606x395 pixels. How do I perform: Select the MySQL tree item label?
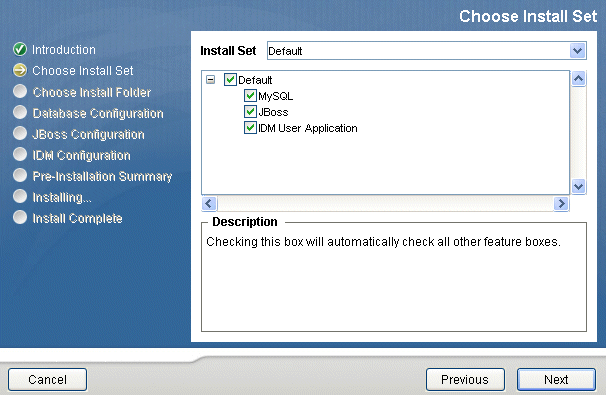[276, 96]
